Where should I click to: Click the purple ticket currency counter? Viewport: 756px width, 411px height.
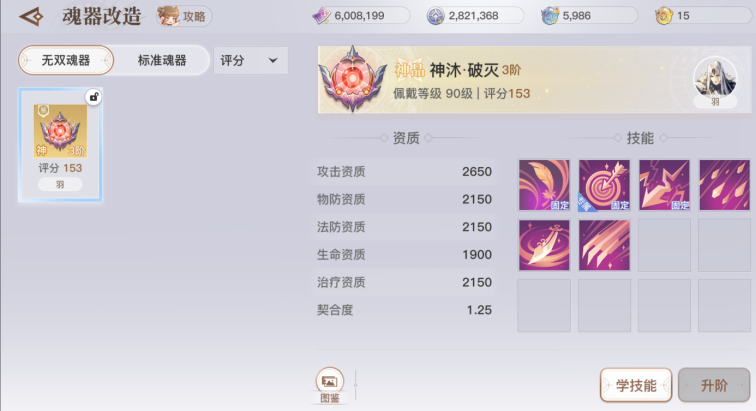pos(361,16)
